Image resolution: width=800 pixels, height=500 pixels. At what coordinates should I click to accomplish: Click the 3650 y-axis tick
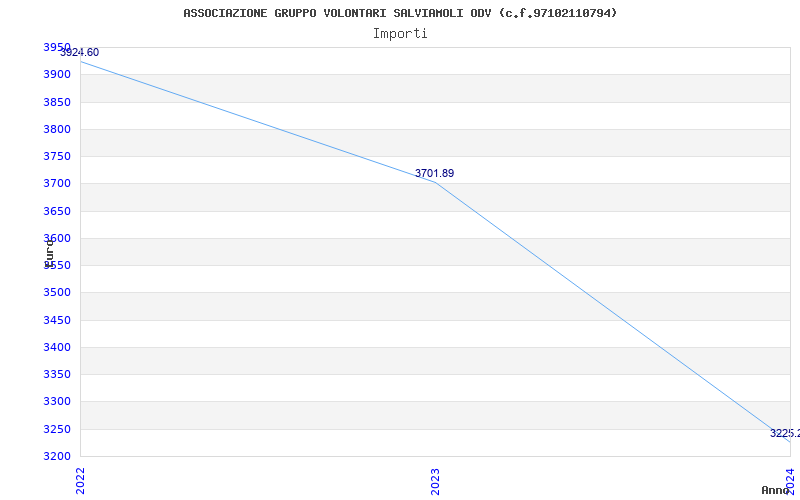click(x=57, y=211)
